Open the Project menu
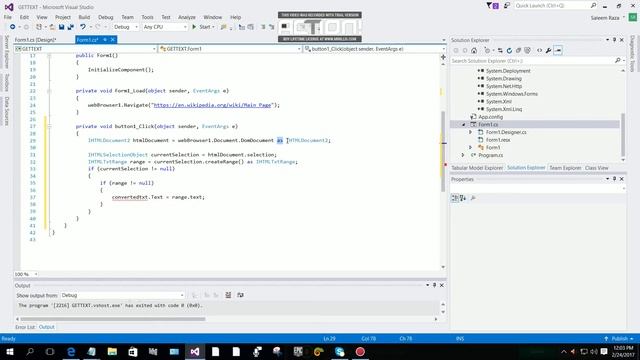Image resolution: width=640 pixels, height=360 pixels. [x=62, y=17]
